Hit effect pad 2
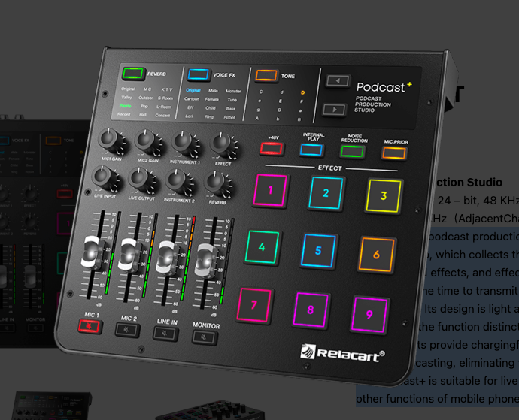Image resolution: width=519 pixels, height=420 pixels. point(326,193)
